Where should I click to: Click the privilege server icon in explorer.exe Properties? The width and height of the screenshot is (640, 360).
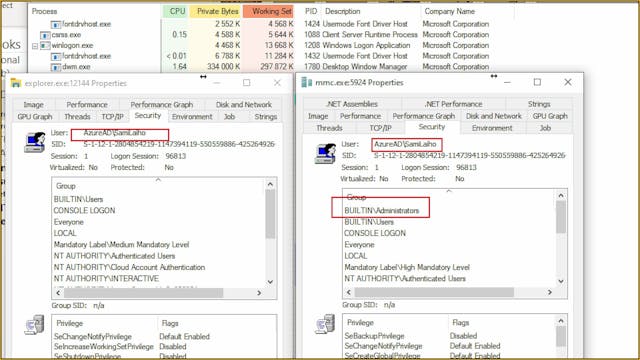coord(34,325)
